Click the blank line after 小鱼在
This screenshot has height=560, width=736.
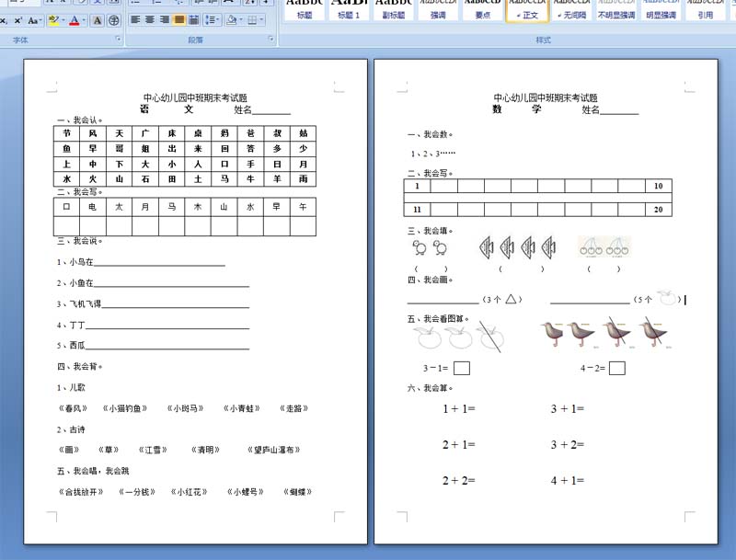coord(171,284)
